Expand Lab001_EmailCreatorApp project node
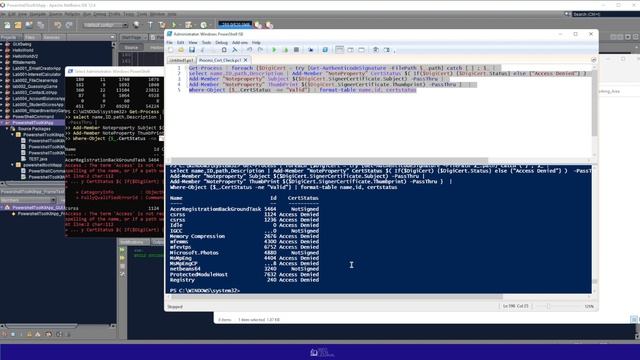This screenshot has height=360, width=640. 2,68
